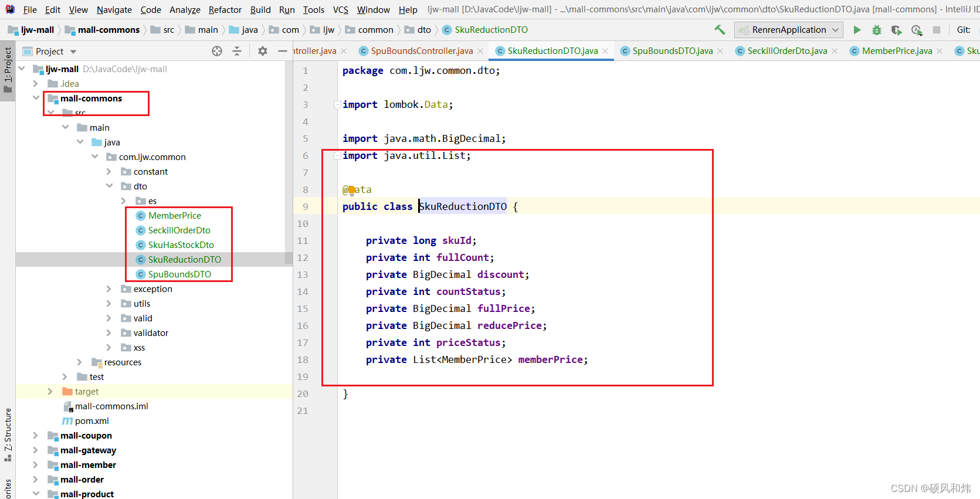Close the SpuBoundsController.java tab
This screenshot has height=499, width=980.
pos(480,51)
